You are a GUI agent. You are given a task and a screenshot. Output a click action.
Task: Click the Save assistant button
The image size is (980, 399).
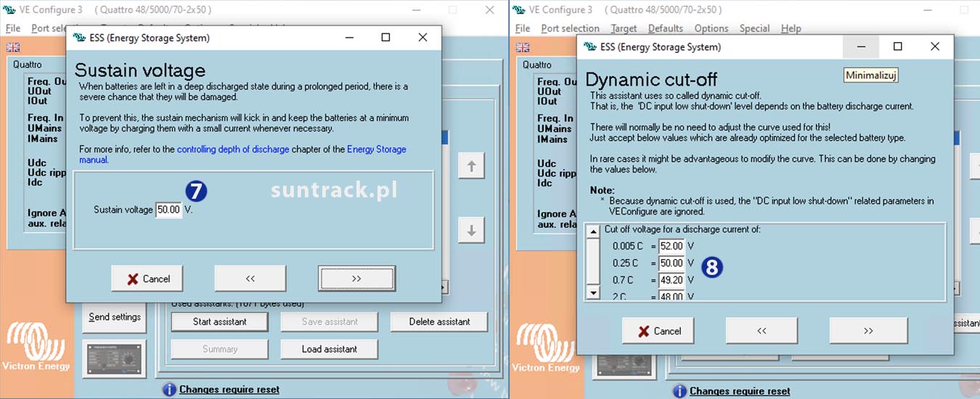click(330, 321)
